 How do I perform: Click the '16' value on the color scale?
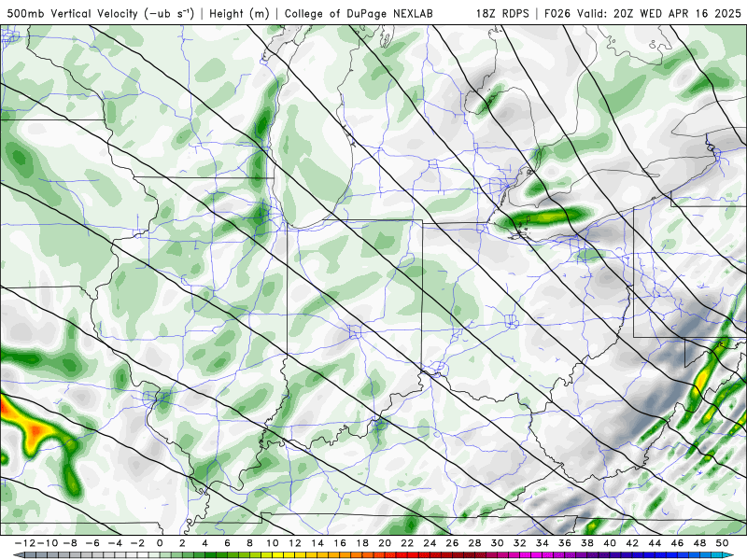coord(340,543)
